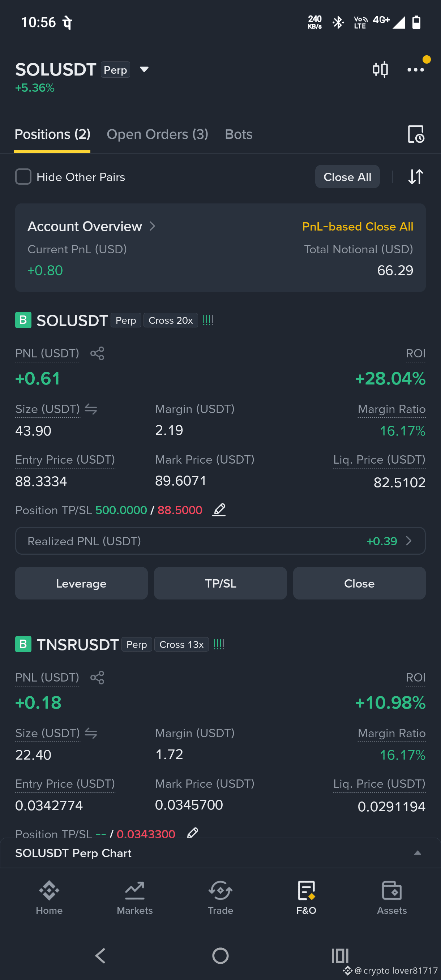Open the order history icon
The width and height of the screenshot is (441, 980).
tap(415, 134)
